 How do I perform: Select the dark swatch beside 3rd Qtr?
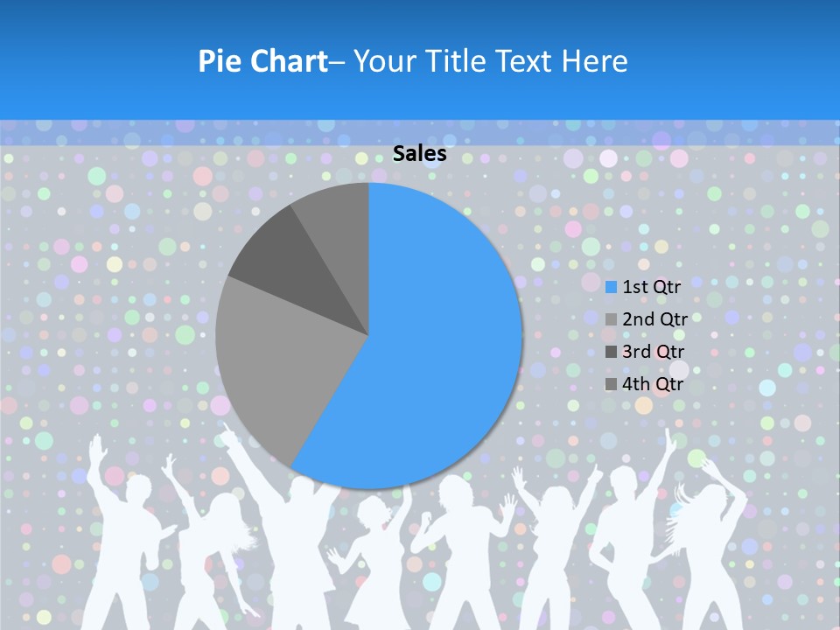coord(611,352)
